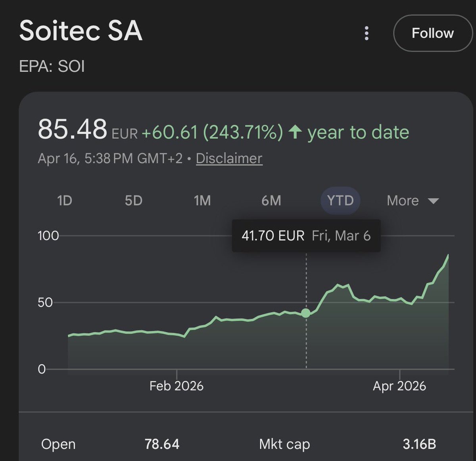Open the Disclaimer link
The height and width of the screenshot is (461, 476).
(229, 159)
